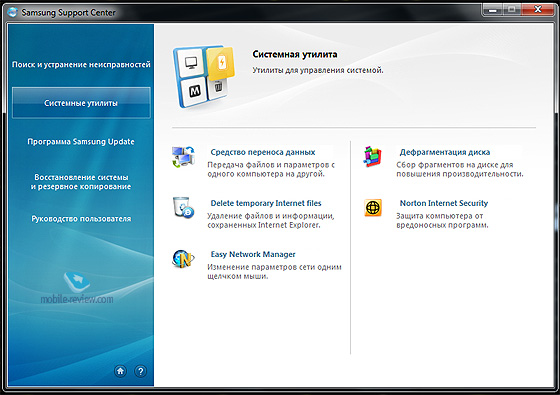Minimize the Samsung Support Center window
Viewport: 560px width, 395px height.
click(x=493, y=10)
